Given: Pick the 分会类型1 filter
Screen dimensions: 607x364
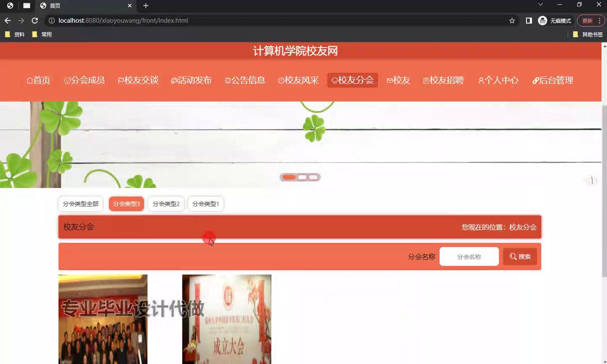Looking at the screenshot, I should click(205, 204).
